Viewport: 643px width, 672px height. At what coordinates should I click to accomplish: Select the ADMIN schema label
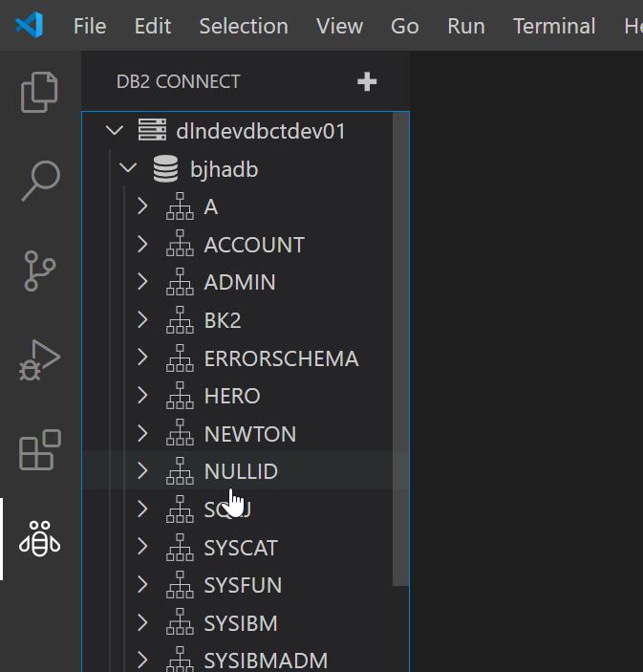[240, 282]
